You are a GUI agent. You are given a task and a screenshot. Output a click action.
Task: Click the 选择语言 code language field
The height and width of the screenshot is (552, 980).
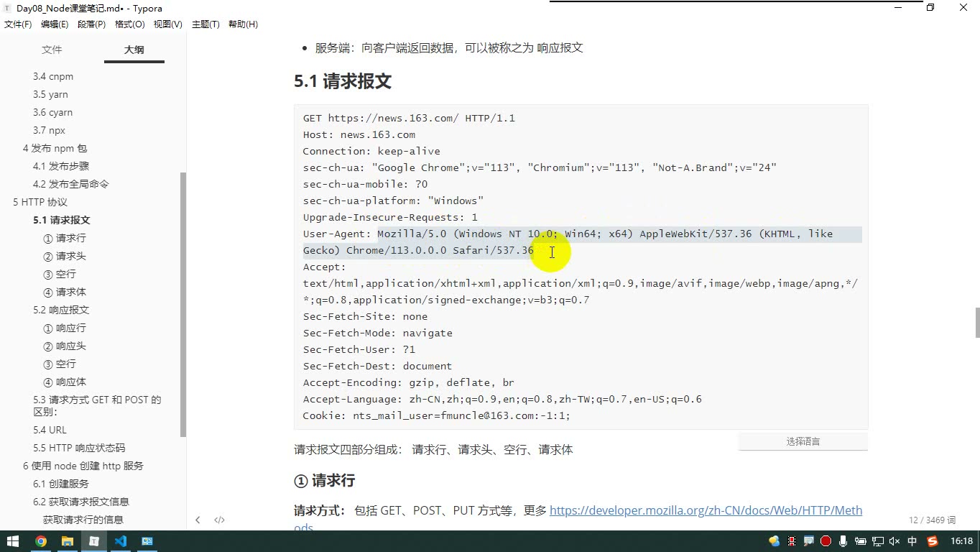(803, 441)
